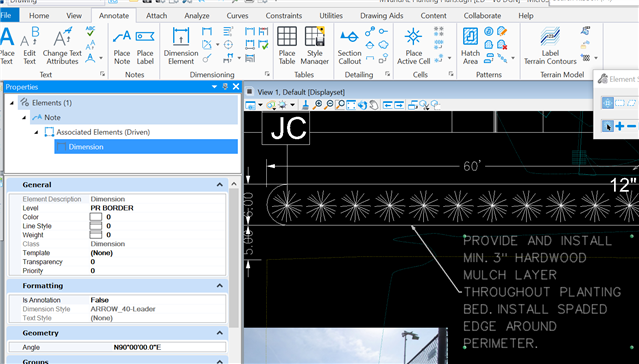Click the Element Selection arrow tool
This screenshot has height=364, width=639.
[x=607, y=126]
